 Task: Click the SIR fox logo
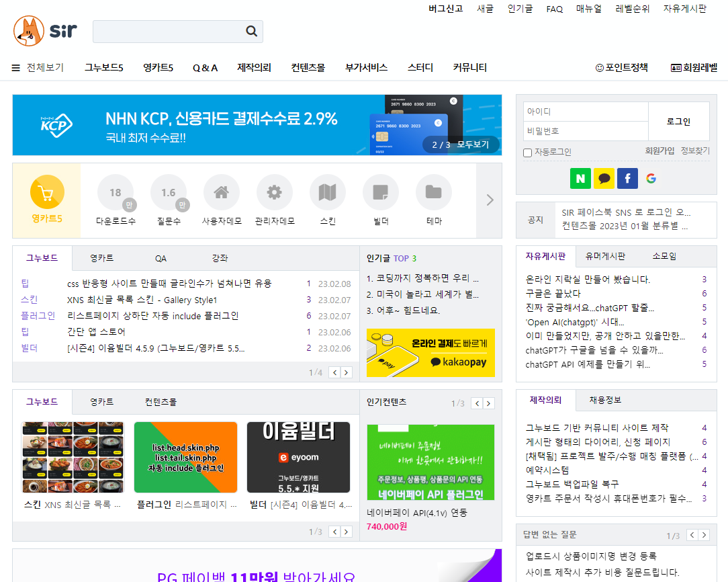coord(45,31)
